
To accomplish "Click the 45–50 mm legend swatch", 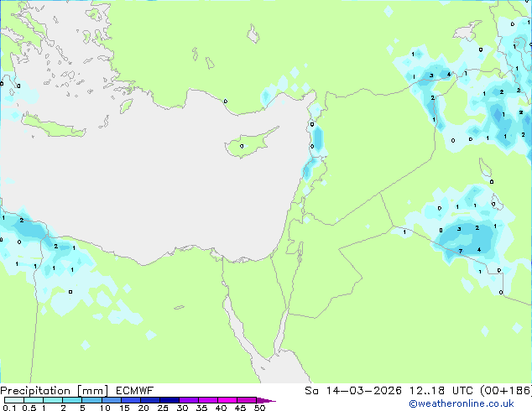I will [x=247, y=400].
